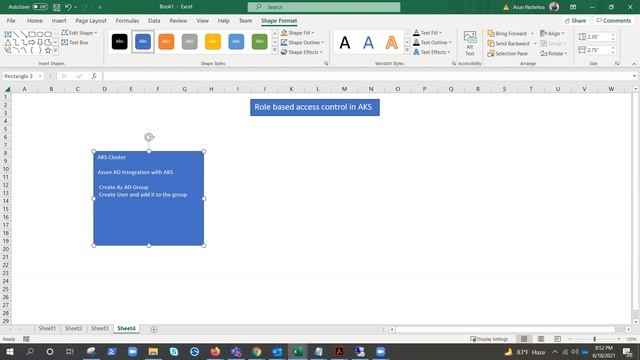Apply the black Abc shape style
This screenshot has width=640, height=360.
120,41
